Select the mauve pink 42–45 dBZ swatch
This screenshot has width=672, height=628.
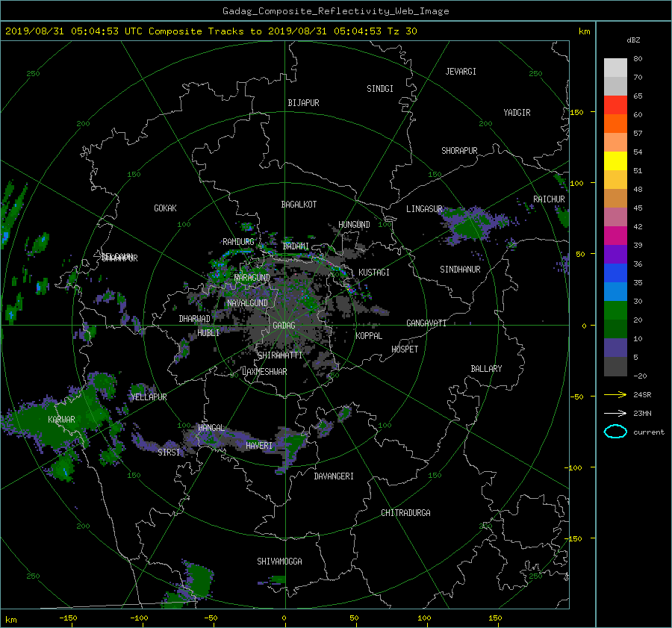615,217
